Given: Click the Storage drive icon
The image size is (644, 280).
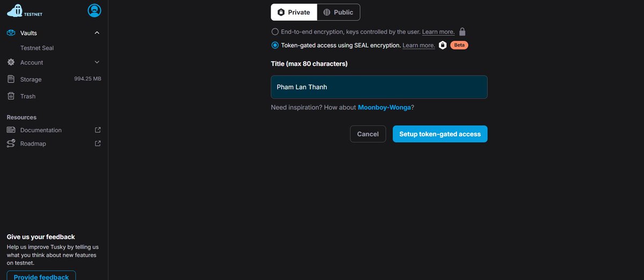Looking at the screenshot, I should tap(11, 79).
